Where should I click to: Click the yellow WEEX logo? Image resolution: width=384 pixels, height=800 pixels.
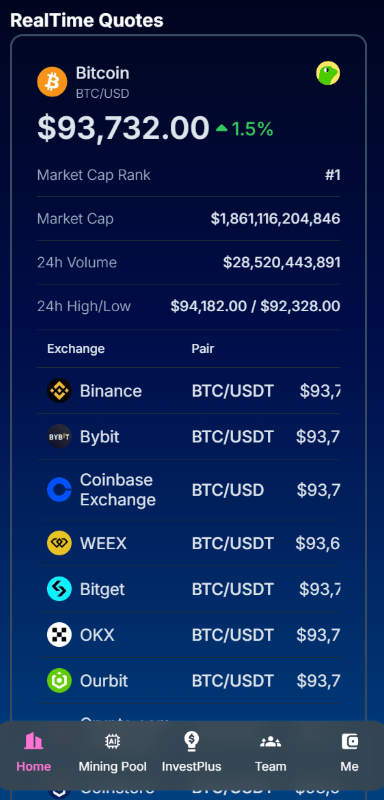tap(59, 543)
